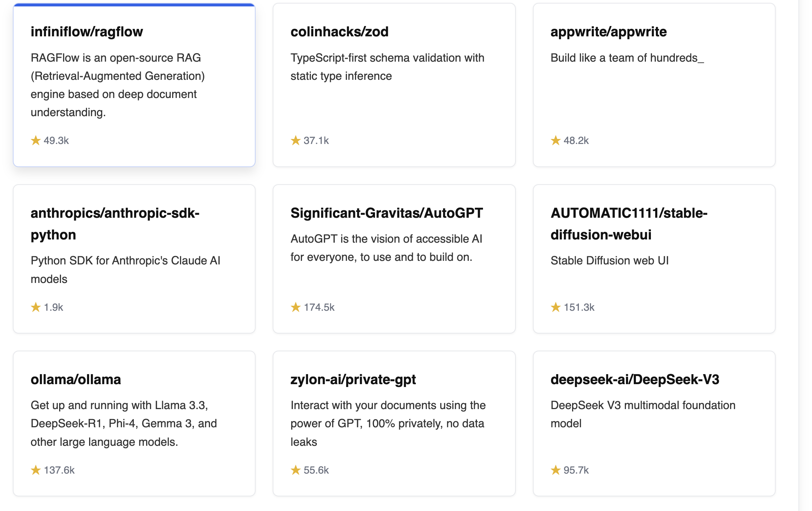The height and width of the screenshot is (511, 812).
Task: Click zylon-ai/private-gpt card title
Action: pyautogui.click(x=353, y=380)
